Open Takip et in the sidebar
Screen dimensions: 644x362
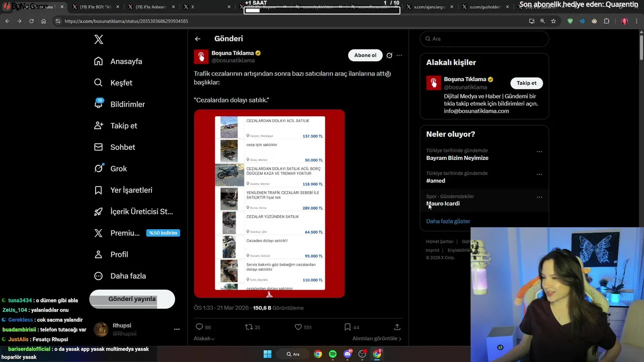(x=116, y=126)
